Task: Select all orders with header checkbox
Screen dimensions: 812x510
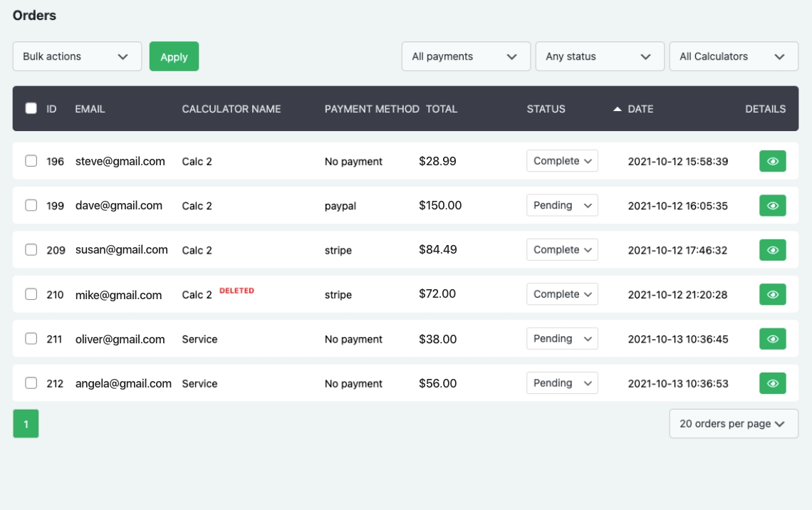Action: 31,108
